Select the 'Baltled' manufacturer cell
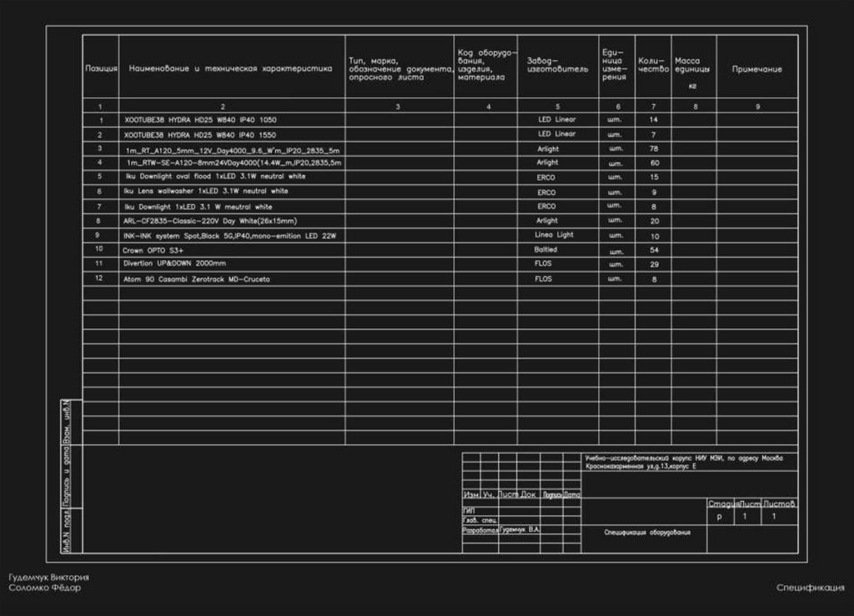The width and height of the screenshot is (854, 616). point(545,249)
